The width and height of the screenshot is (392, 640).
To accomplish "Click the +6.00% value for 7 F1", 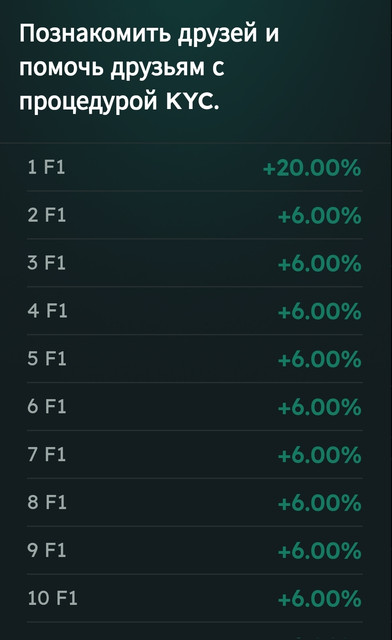I will pyautogui.click(x=320, y=455).
